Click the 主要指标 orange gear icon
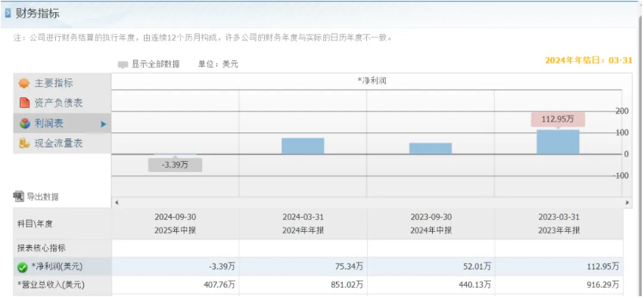 pyautogui.click(x=24, y=83)
